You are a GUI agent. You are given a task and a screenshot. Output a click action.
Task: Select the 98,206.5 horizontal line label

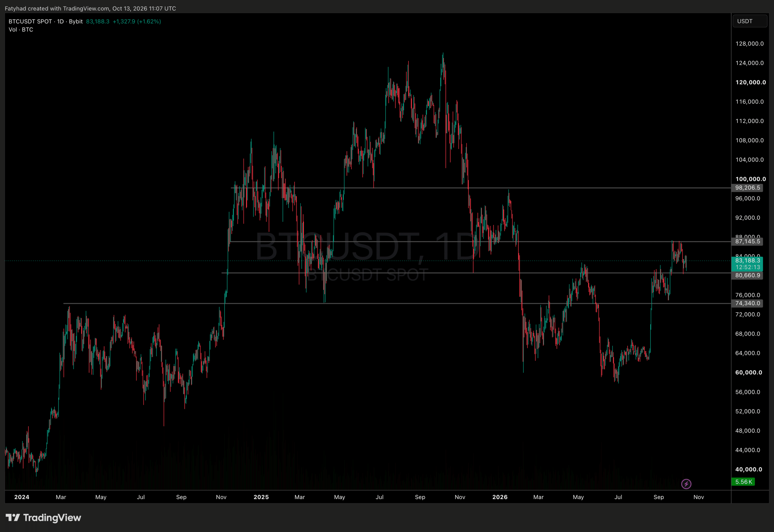tap(747, 188)
